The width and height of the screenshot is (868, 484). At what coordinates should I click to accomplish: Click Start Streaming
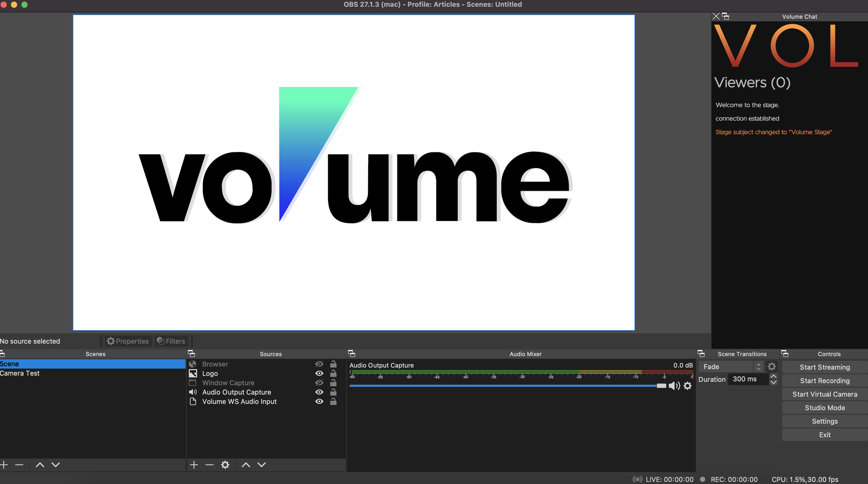(825, 367)
